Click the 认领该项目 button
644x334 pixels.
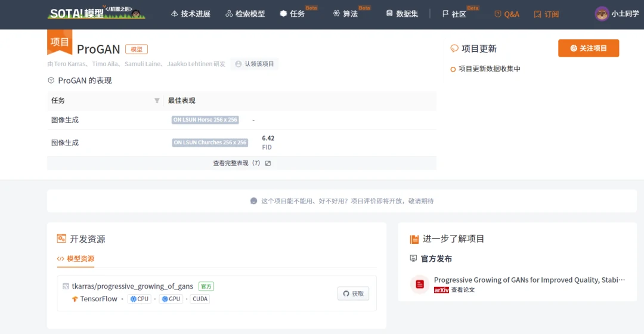pos(255,64)
